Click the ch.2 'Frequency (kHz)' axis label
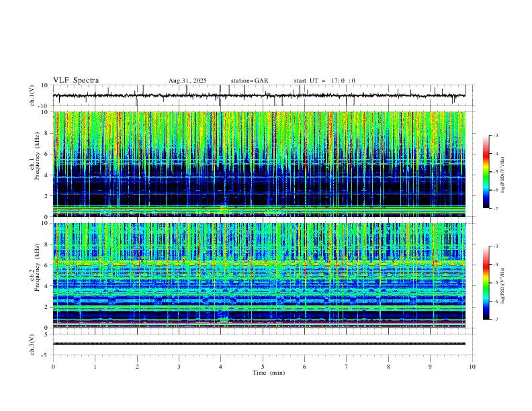Viewport: 532px width, 411px height. tap(37, 267)
